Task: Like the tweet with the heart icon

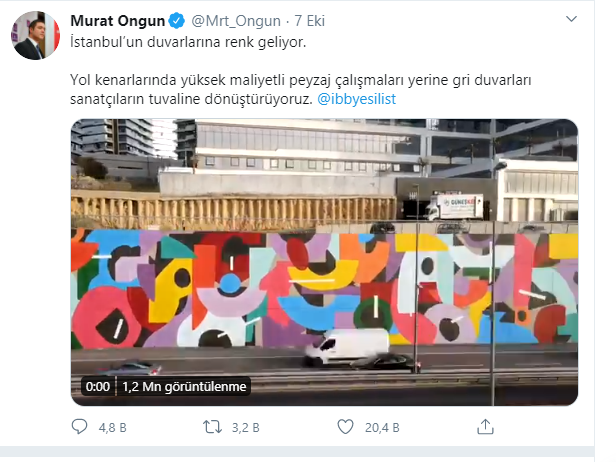Action: click(346, 427)
